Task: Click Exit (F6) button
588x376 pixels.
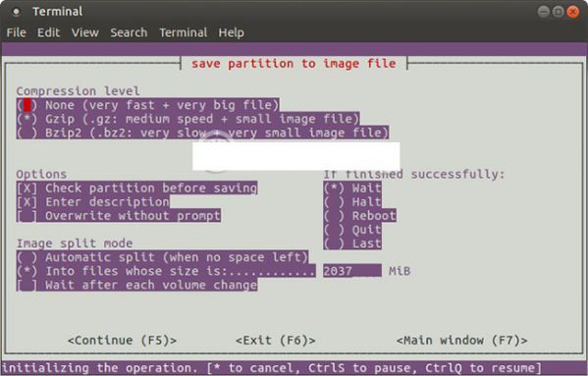Action: point(276,341)
